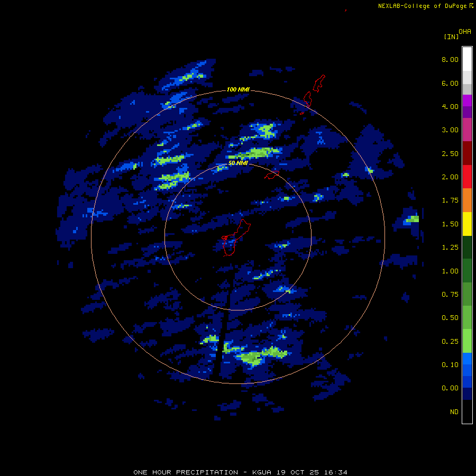Click the 100 NMI range ring label
The image size is (476, 476).
[x=238, y=89]
